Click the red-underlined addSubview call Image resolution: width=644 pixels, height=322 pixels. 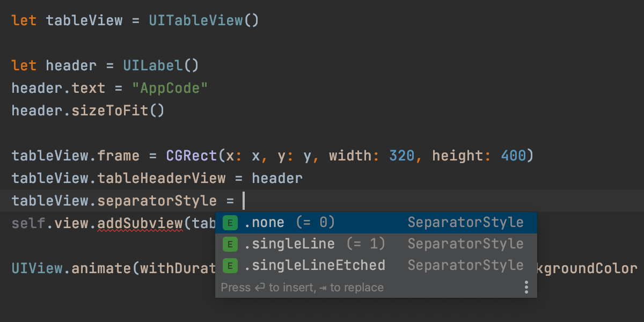[140, 223]
